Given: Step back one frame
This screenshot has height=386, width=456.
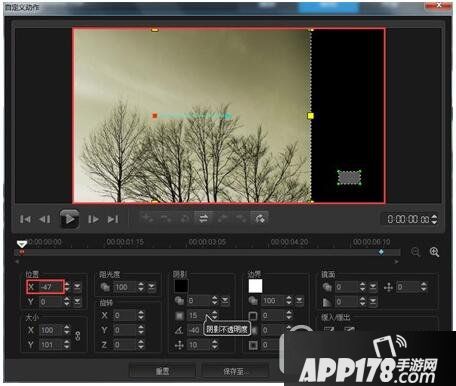Looking at the screenshot, I should pos(45,219).
